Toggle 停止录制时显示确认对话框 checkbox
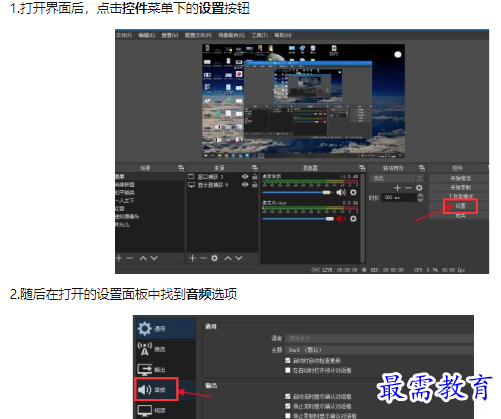501x419 pixels. [x=288, y=416]
